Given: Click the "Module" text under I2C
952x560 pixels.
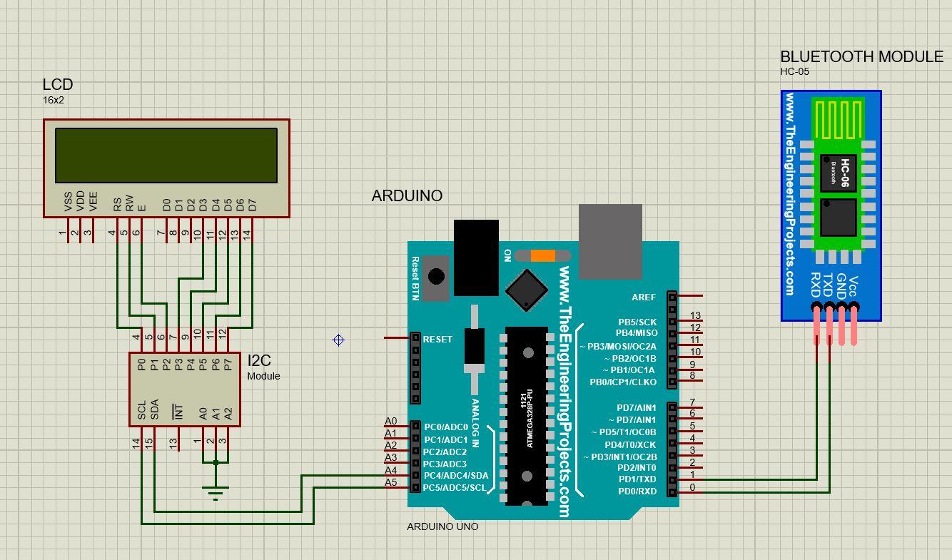Looking at the screenshot, I should [264, 376].
